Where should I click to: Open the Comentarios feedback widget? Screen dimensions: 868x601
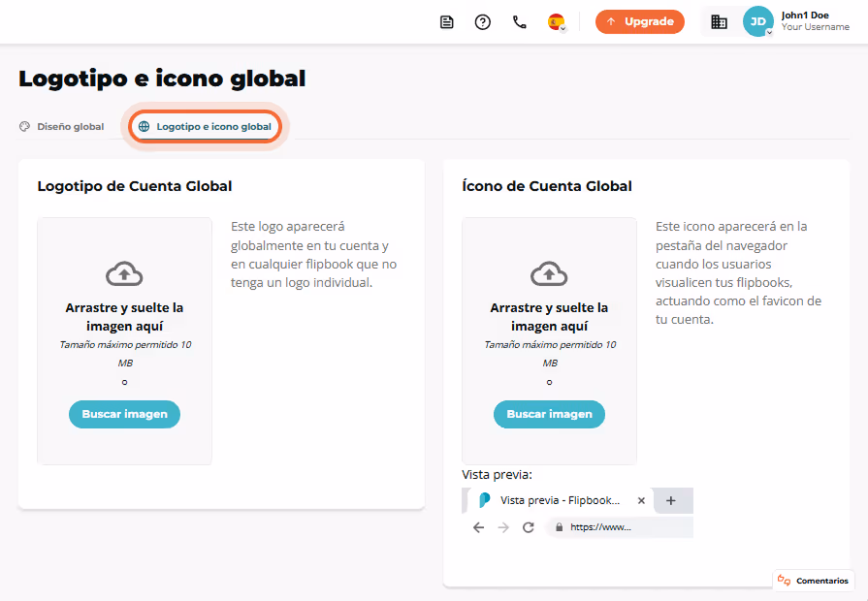[x=813, y=581]
